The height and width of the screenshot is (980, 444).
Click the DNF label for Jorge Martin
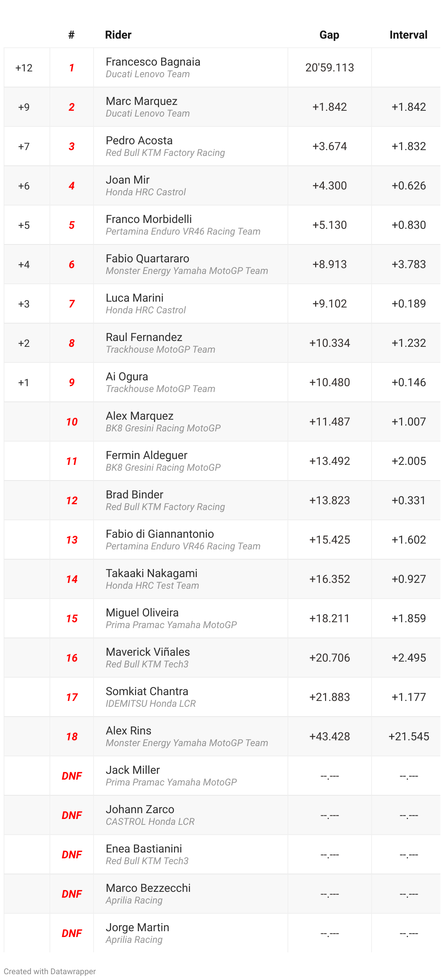(71, 933)
